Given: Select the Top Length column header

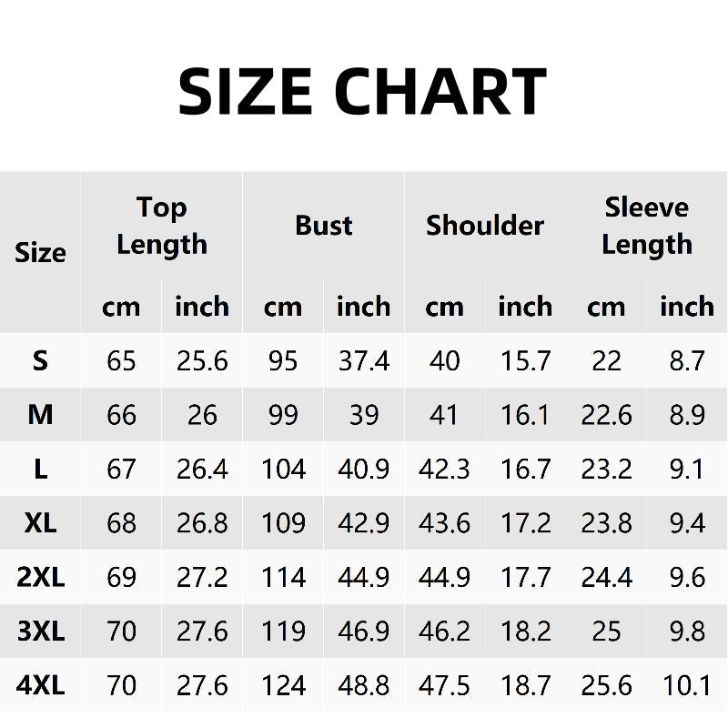Looking at the screenshot, I should [162, 226].
